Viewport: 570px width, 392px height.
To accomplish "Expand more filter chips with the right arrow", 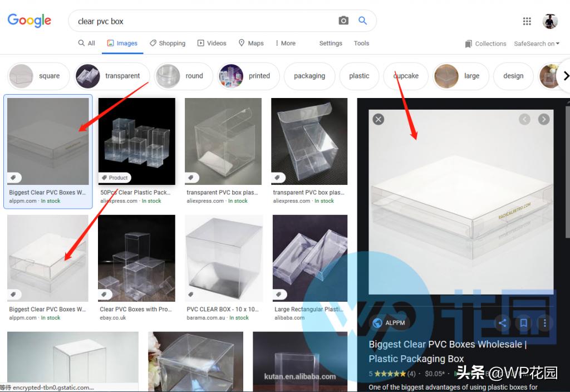I will pos(566,76).
